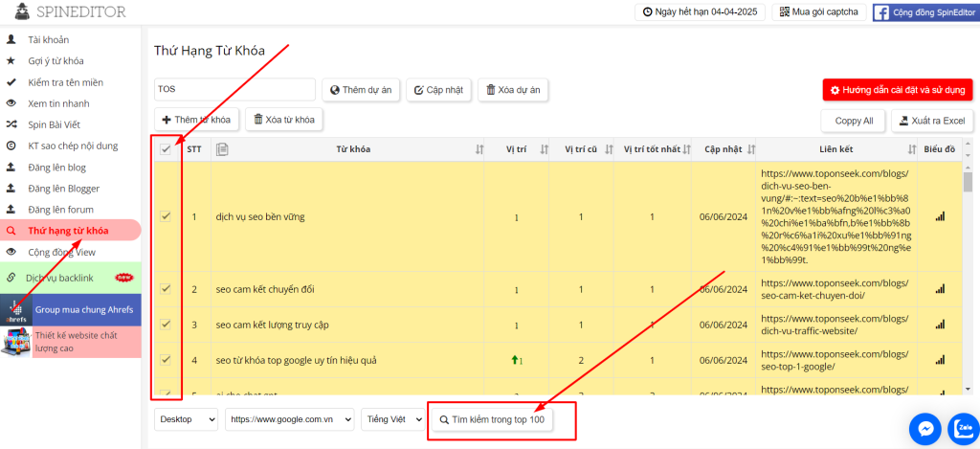Open the Zalo chat icon
The height and width of the screenshot is (449, 980).
tap(962, 428)
